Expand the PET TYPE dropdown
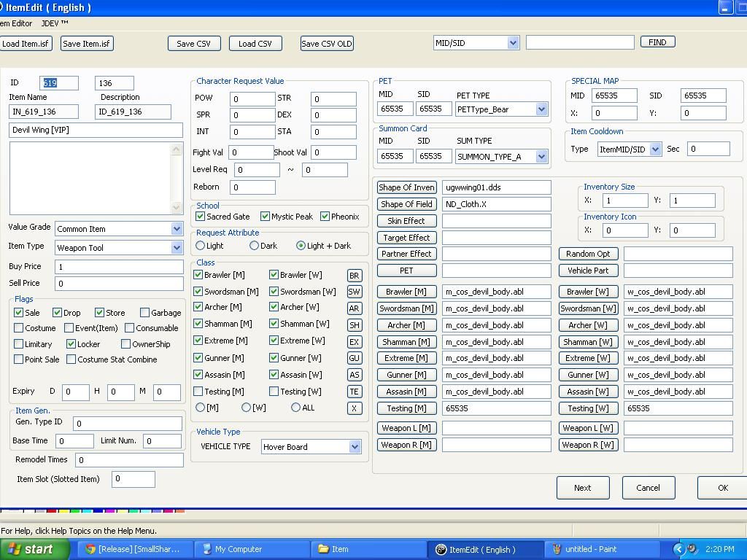This screenshot has height=560, width=747. [x=541, y=109]
